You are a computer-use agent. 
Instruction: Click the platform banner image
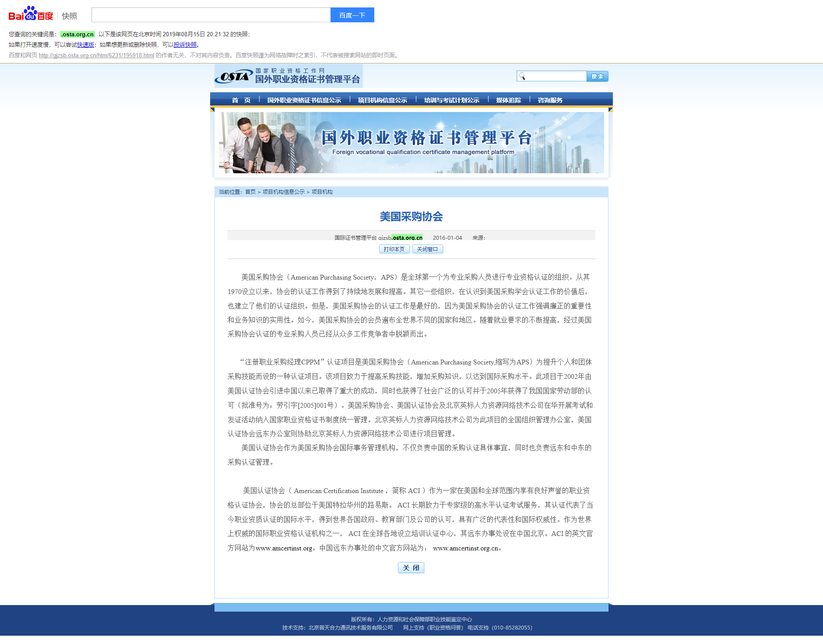[x=411, y=143]
